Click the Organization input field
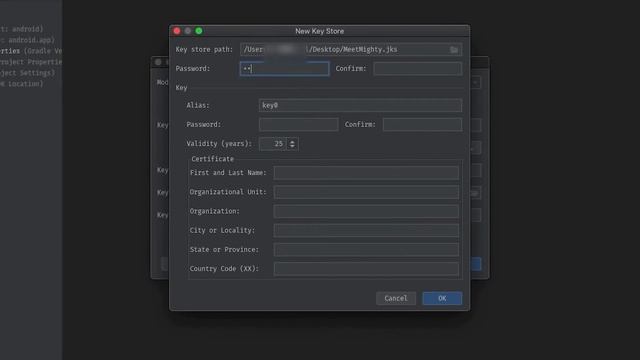 pos(366,211)
